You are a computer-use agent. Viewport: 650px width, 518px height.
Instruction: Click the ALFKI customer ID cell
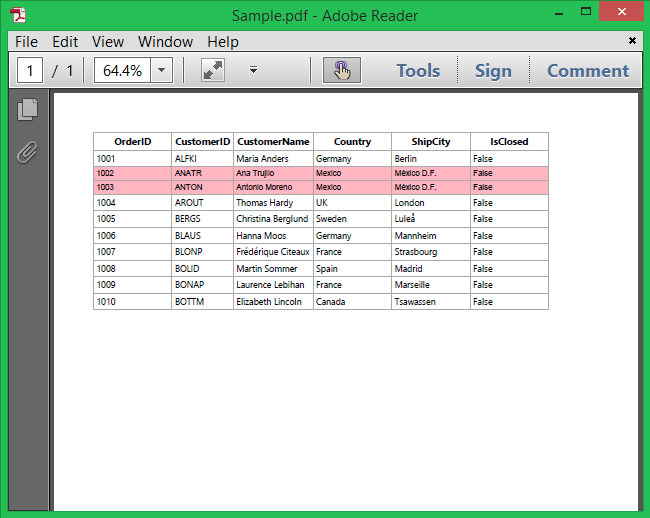pos(202,159)
